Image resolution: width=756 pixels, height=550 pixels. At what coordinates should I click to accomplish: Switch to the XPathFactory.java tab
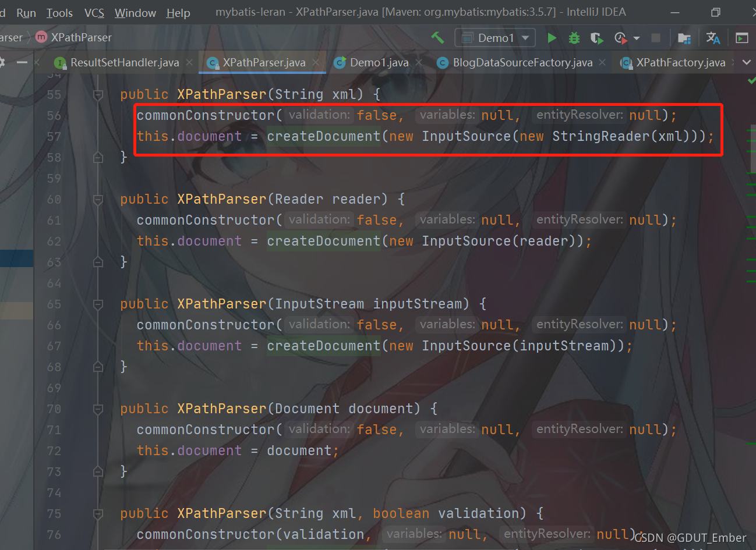click(674, 62)
